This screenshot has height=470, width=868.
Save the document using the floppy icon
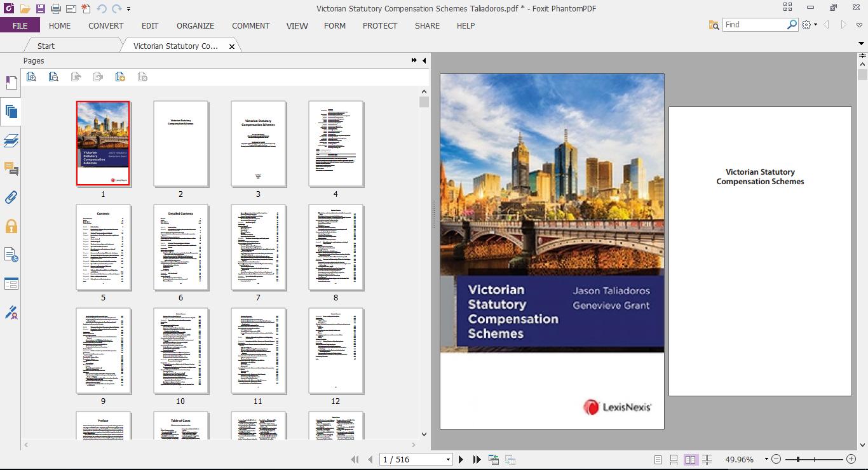pos(40,9)
